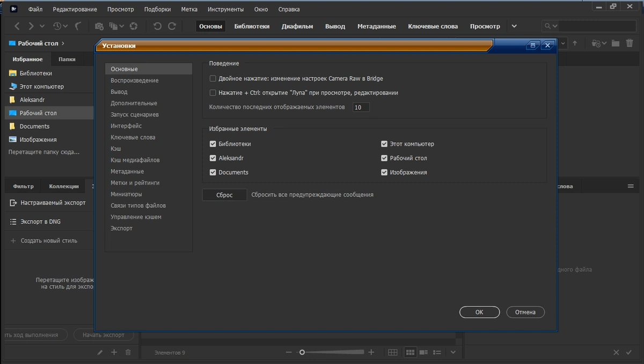
Task: Open the recent files clock icon
Action: point(57,26)
